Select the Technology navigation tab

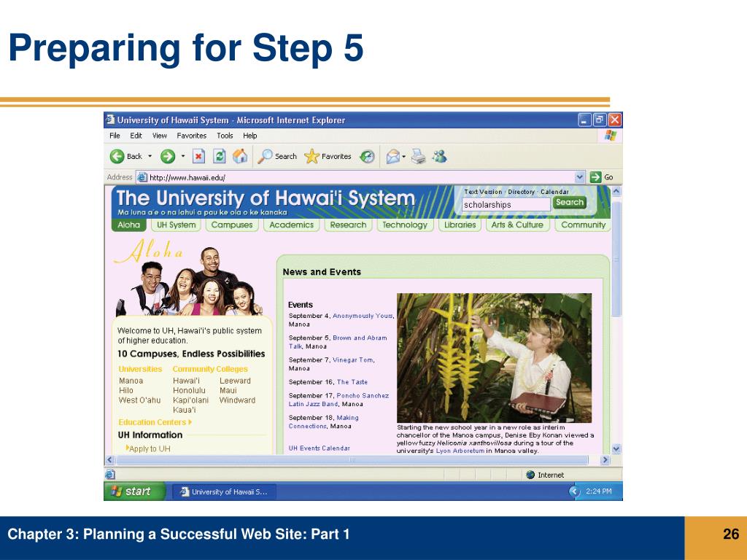point(405,225)
